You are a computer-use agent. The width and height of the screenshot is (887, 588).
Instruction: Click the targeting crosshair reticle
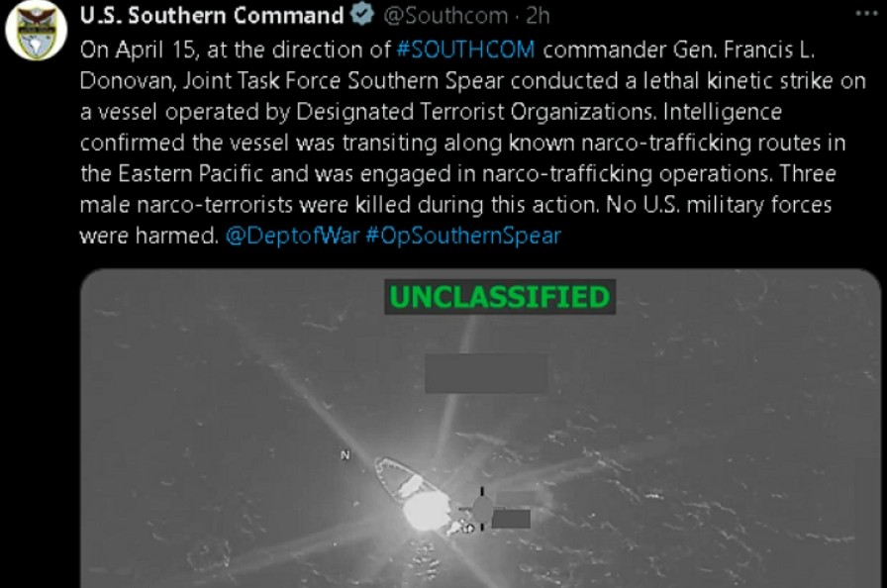tap(482, 508)
